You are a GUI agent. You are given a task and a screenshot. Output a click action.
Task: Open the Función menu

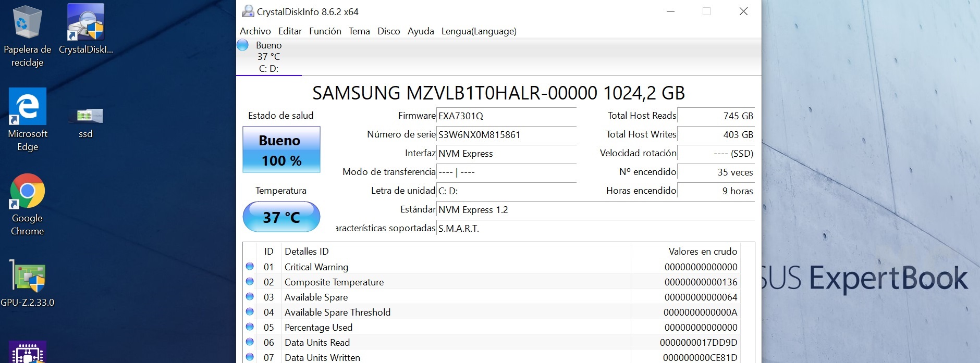(x=325, y=31)
